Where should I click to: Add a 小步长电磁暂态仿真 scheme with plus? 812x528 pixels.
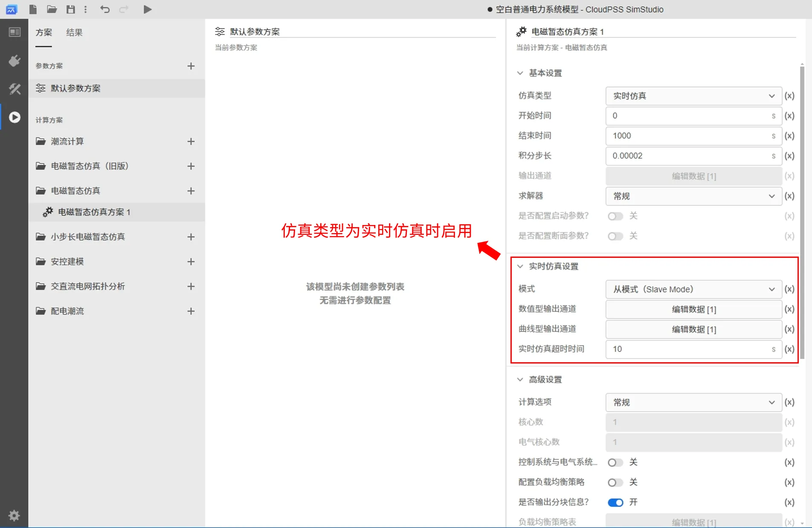[x=191, y=237]
